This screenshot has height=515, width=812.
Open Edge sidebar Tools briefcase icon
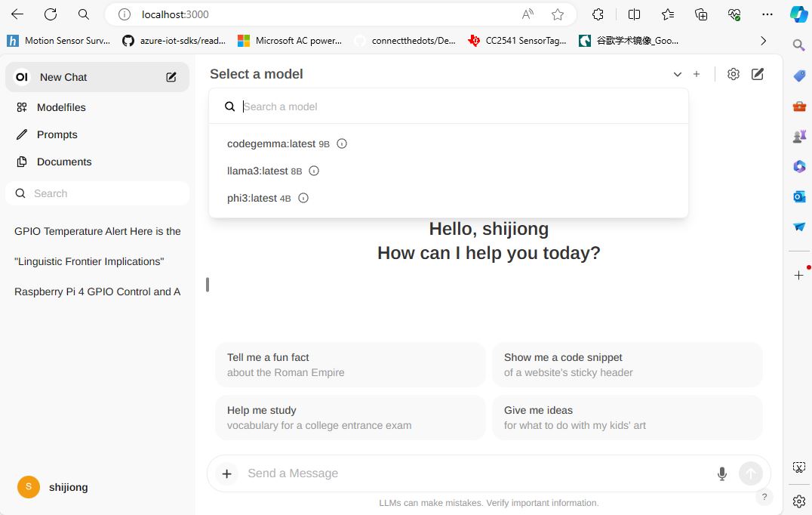pos(799,106)
